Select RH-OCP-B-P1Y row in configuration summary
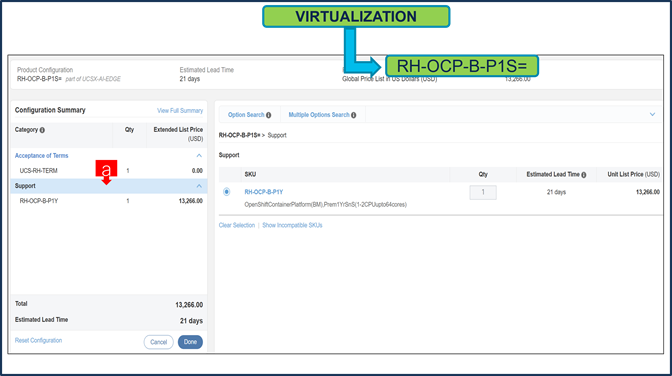Viewport: 672px width, 376px height. point(109,201)
